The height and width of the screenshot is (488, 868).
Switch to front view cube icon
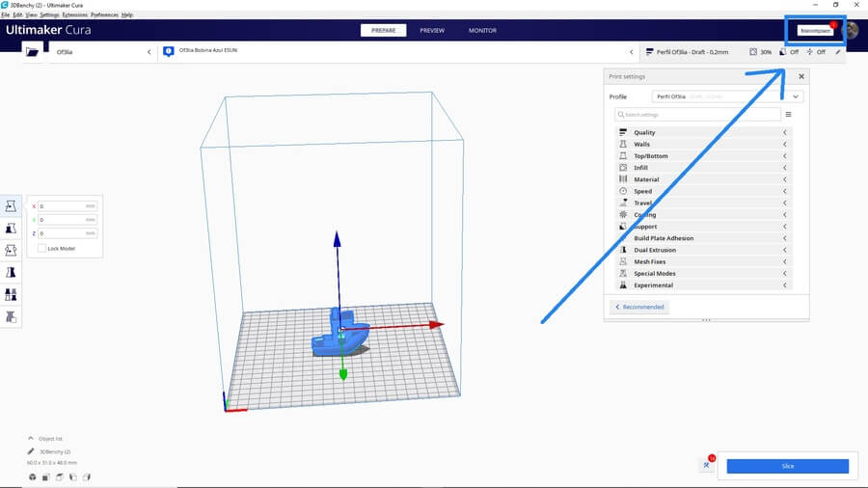(x=46, y=477)
